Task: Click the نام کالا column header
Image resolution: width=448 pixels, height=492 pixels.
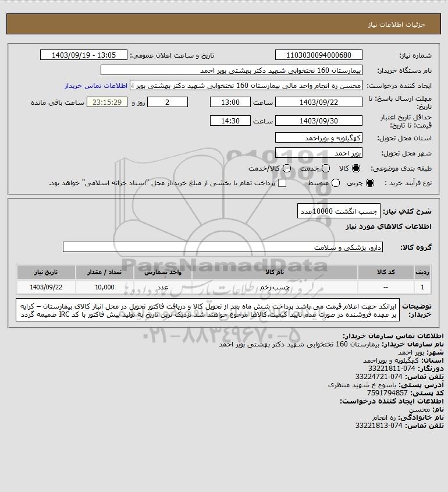Action: click(x=275, y=272)
